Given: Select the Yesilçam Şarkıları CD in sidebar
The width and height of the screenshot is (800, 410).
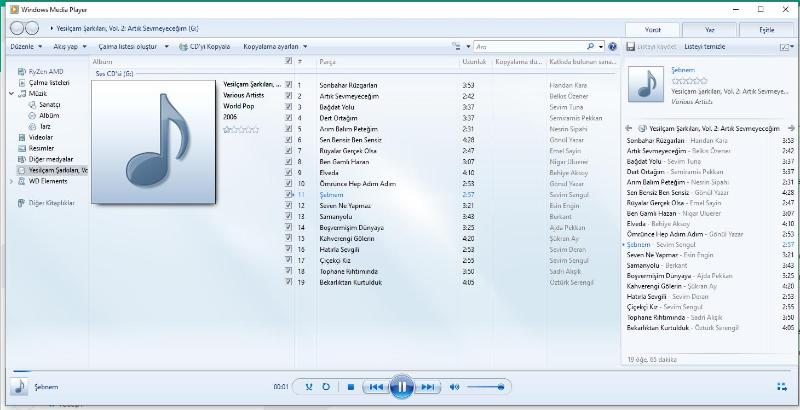Looking at the screenshot, I should click(53, 170).
